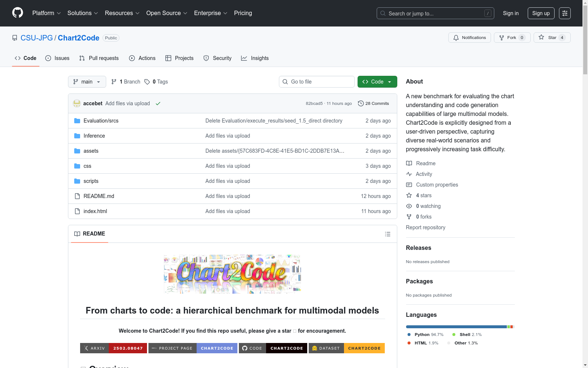The width and height of the screenshot is (588, 368).
Task: Click the Custom properties note icon
Action: 409,185
